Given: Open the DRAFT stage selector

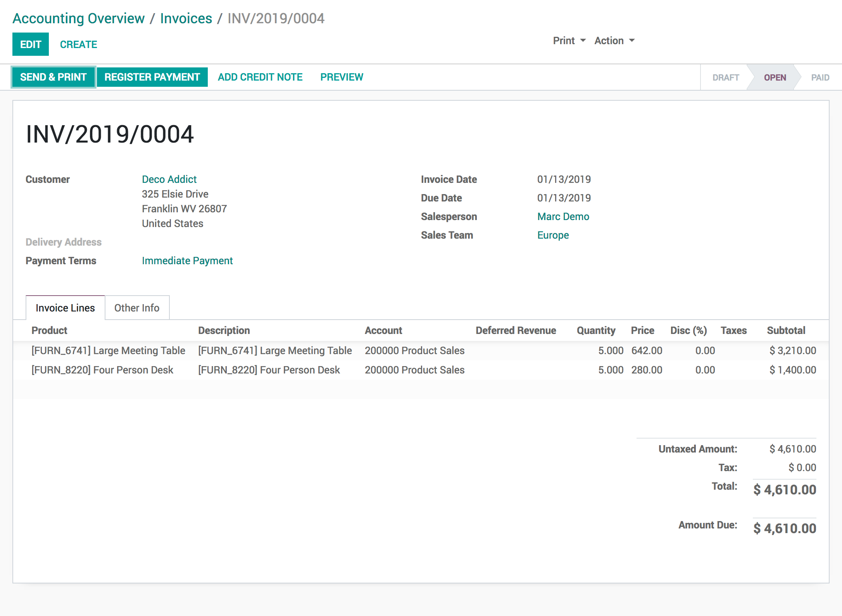Looking at the screenshot, I should (x=724, y=77).
